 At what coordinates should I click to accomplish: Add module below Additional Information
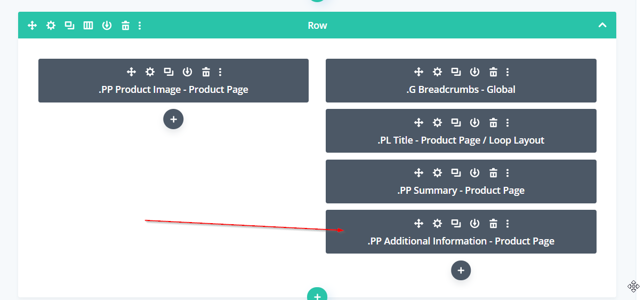click(461, 271)
